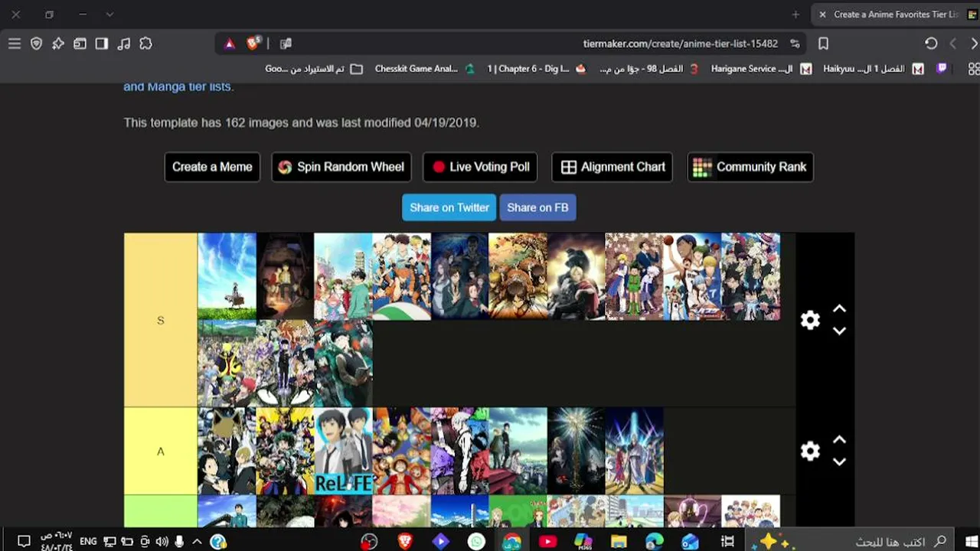The image size is (980, 551).
Task: Open the imported bookmarks folder
Action: [x=313, y=69]
